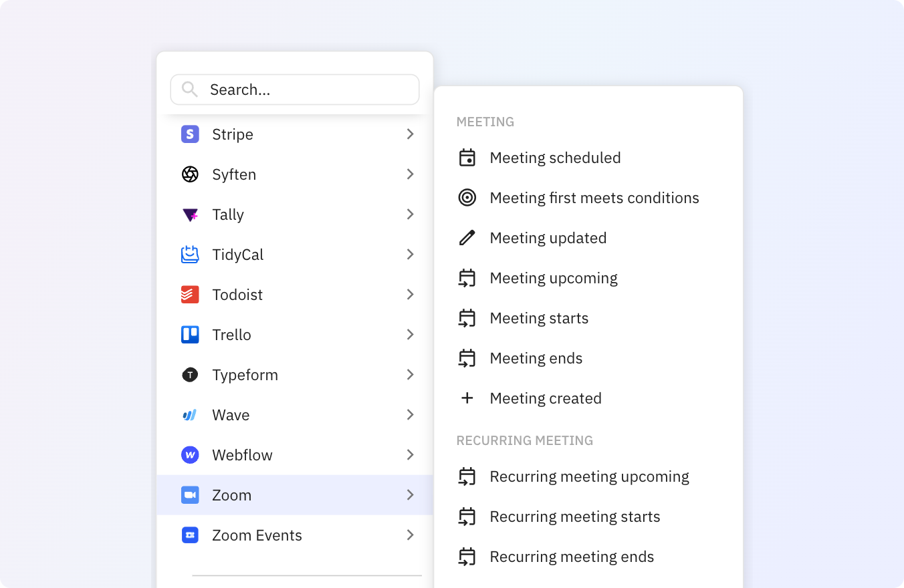Click the Tally logo icon
The image size is (904, 588).
pos(190,214)
